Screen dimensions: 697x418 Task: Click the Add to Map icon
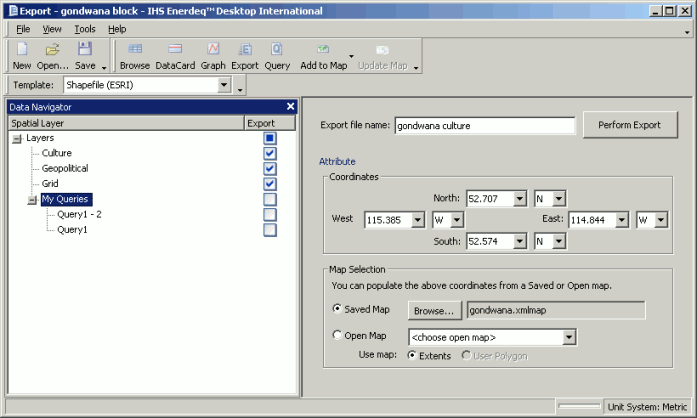[323, 49]
